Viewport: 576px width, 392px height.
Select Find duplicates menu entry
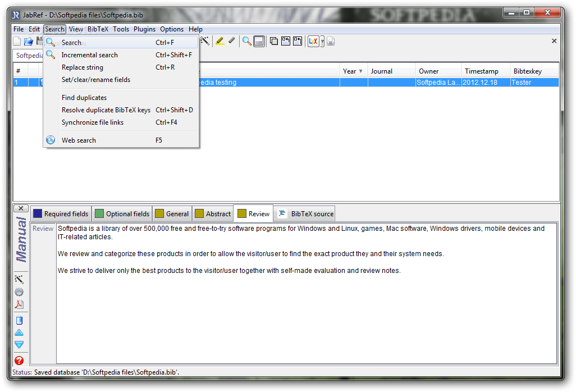[121, 98]
